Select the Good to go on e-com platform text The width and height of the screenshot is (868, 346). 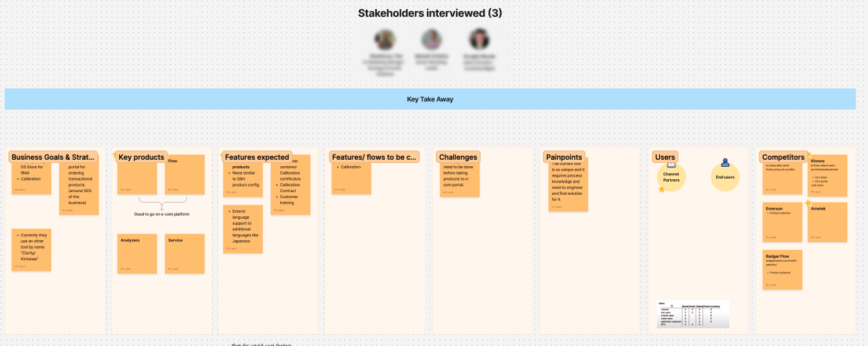161,214
